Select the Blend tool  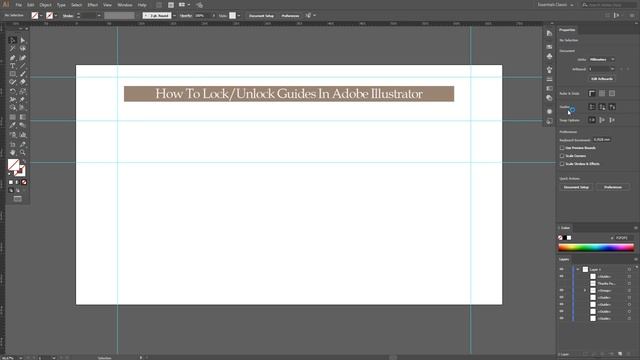tap(22, 125)
